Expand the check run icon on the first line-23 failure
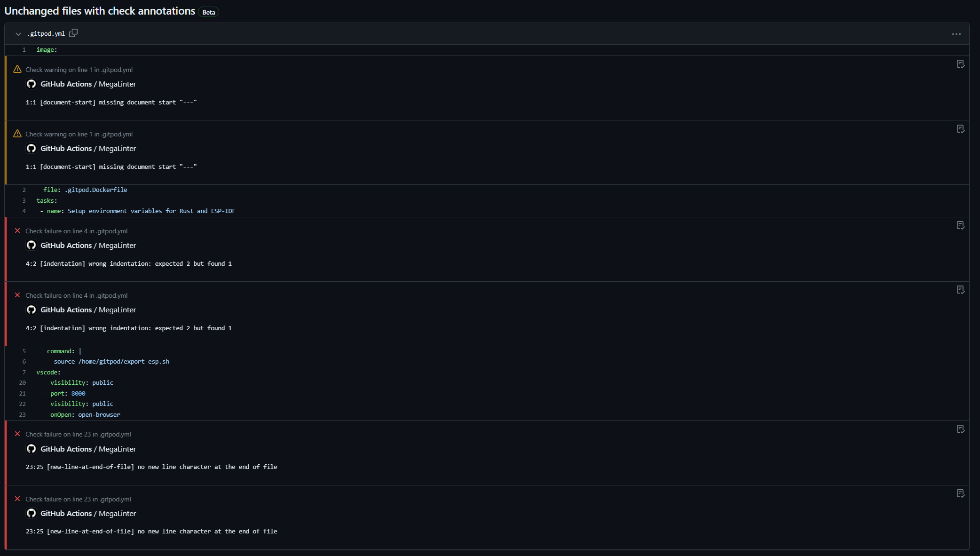 point(960,429)
